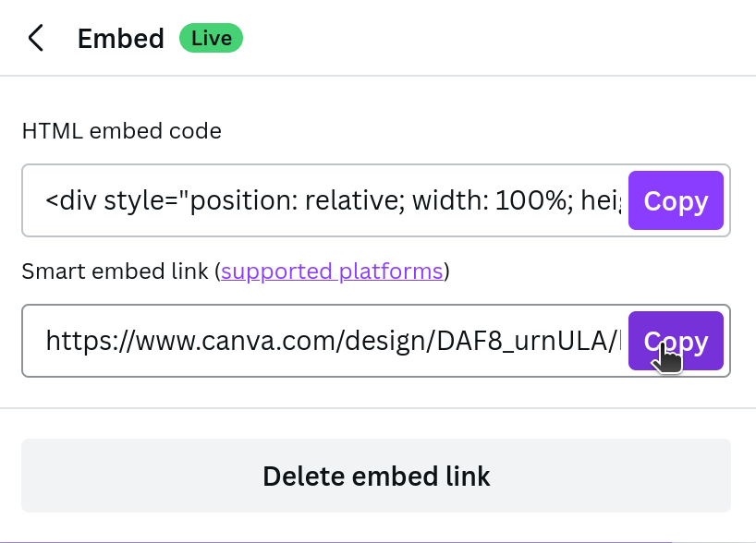Screen dimensions: 756x543
Task: Copy the HTML embed code
Action: [x=676, y=200]
